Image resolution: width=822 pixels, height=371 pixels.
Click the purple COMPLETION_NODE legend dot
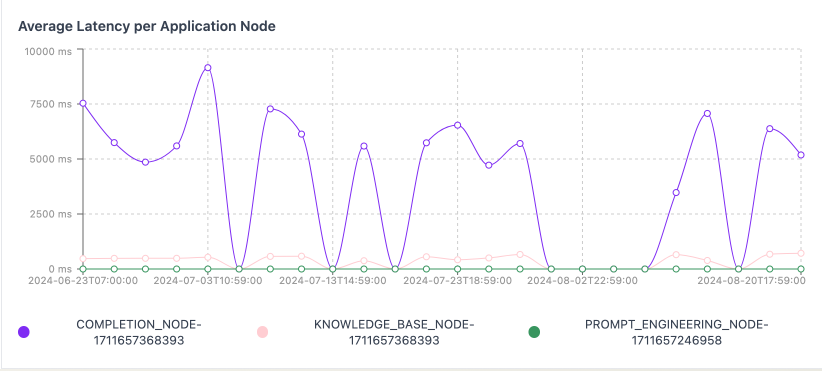[24, 332]
